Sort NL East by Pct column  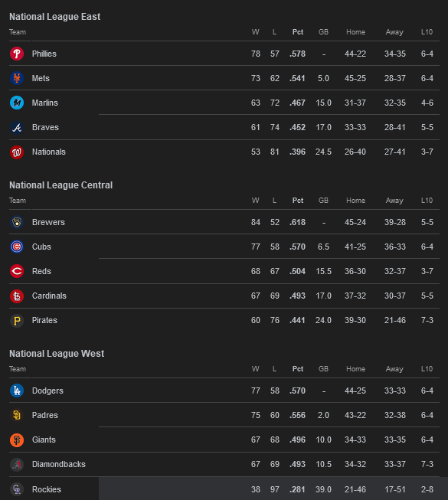(x=298, y=32)
